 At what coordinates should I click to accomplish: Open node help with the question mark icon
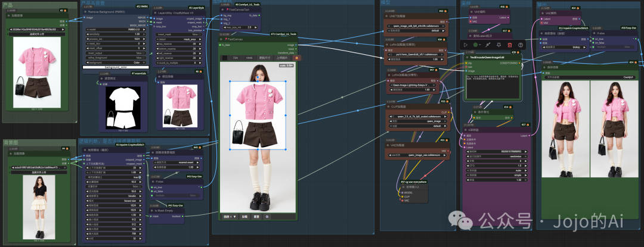[x=521, y=45]
